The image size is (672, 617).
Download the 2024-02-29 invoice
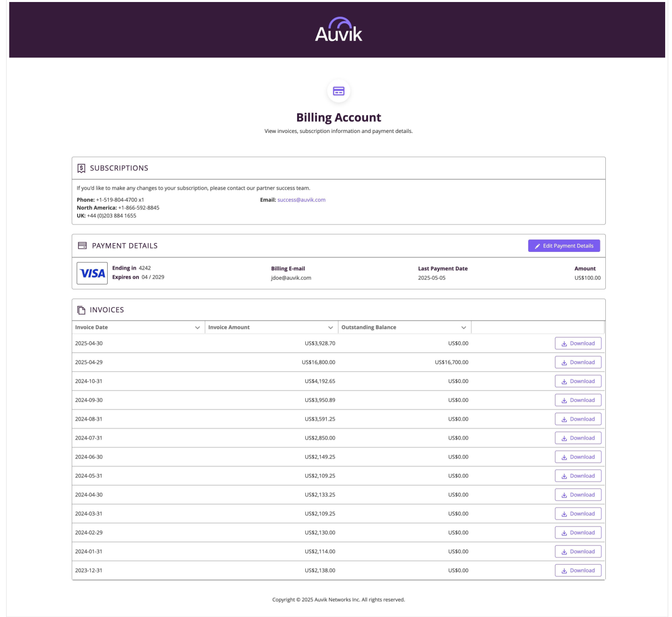(x=578, y=532)
